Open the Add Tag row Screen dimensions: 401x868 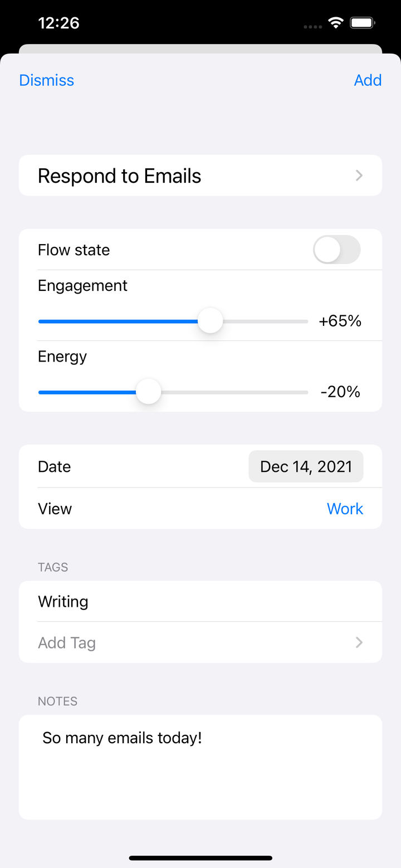pyautogui.click(x=200, y=642)
